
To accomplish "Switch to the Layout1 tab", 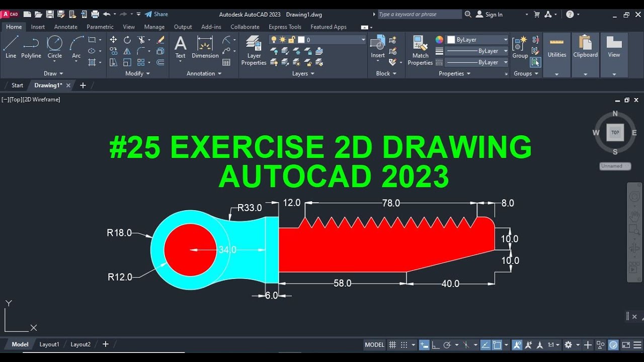I will point(49,344).
